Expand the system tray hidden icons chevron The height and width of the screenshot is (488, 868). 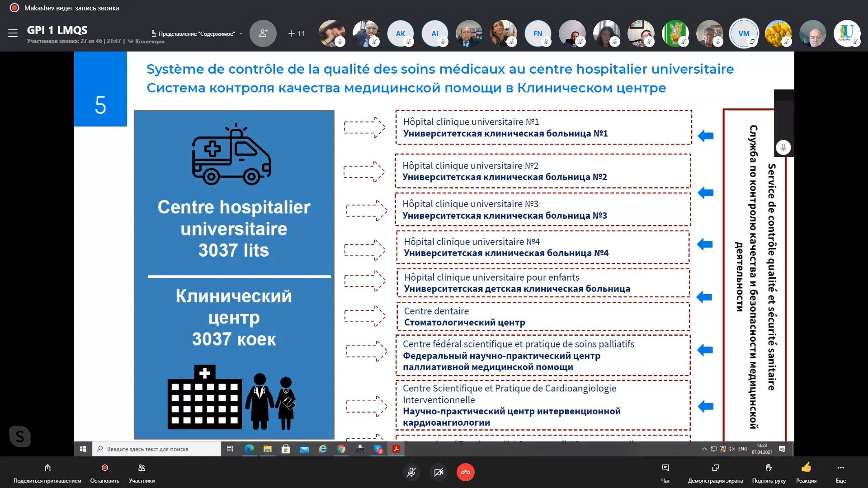pos(704,449)
